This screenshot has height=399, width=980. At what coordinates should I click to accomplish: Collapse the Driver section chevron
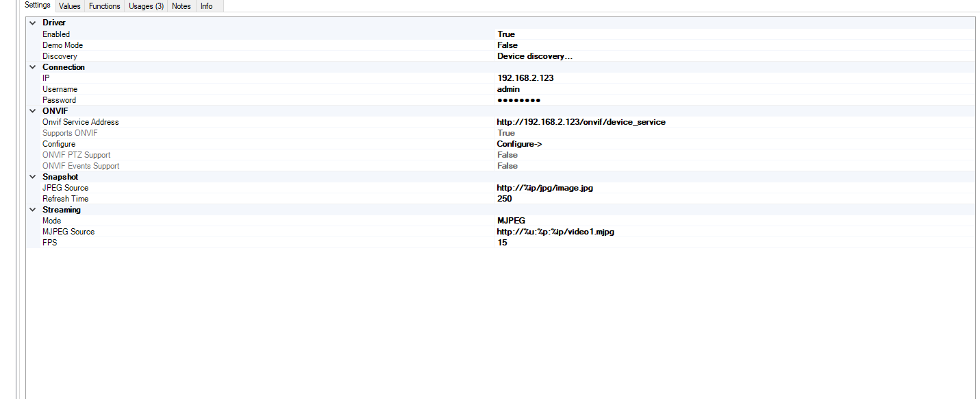(x=32, y=23)
